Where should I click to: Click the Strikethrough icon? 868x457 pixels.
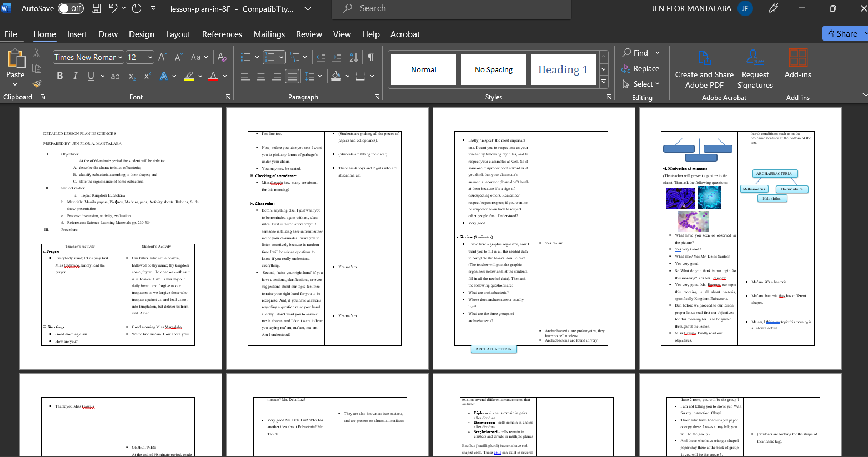point(116,76)
